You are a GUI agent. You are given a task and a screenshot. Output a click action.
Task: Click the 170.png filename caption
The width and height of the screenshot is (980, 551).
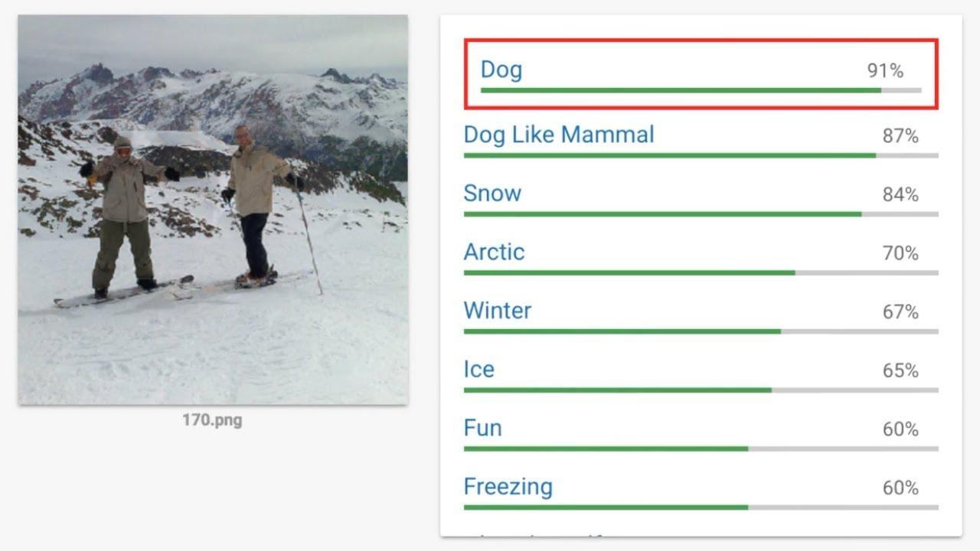[x=212, y=420]
